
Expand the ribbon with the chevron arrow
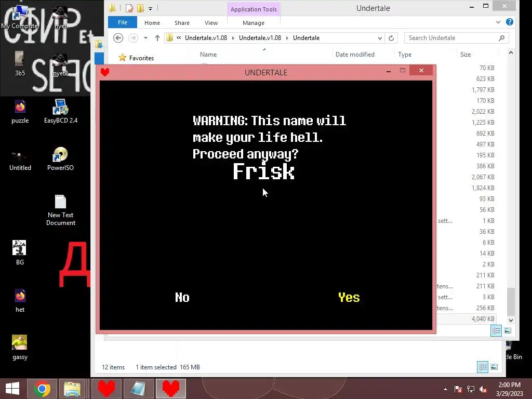[x=498, y=22]
